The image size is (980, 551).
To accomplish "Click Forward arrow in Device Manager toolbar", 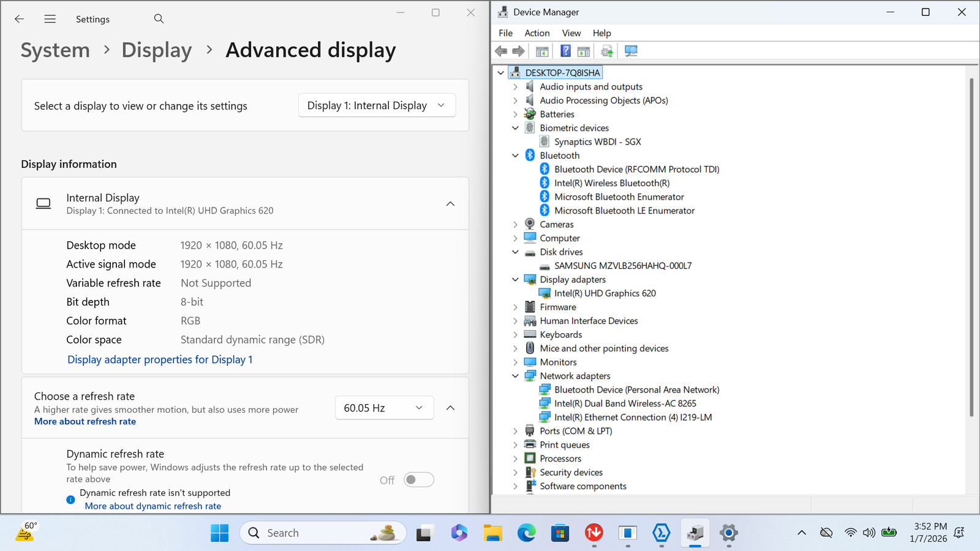I will (x=518, y=51).
